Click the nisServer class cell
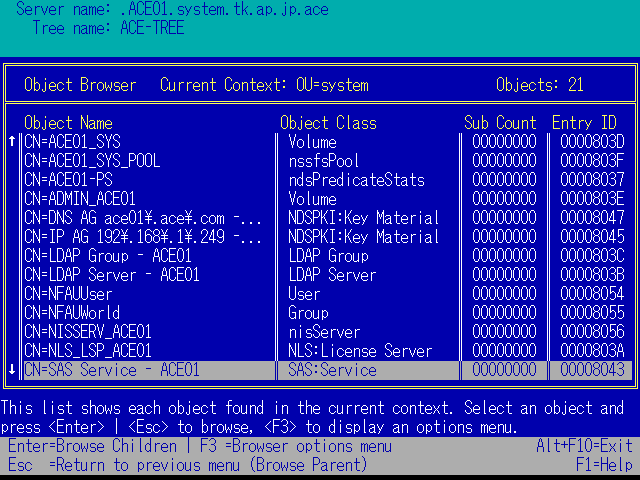This screenshot has width=640, height=480. [x=324, y=332]
